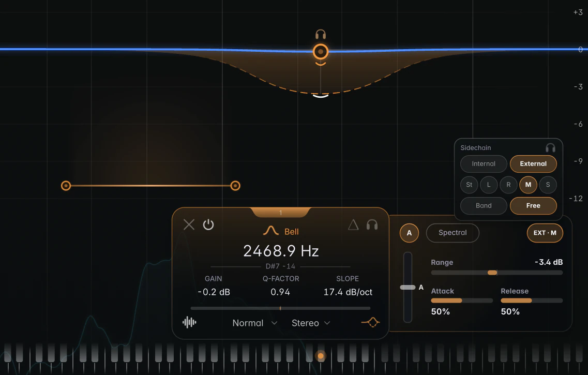Select St stereo sidechain channel
Image resolution: width=588 pixels, height=375 pixels.
tap(469, 185)
